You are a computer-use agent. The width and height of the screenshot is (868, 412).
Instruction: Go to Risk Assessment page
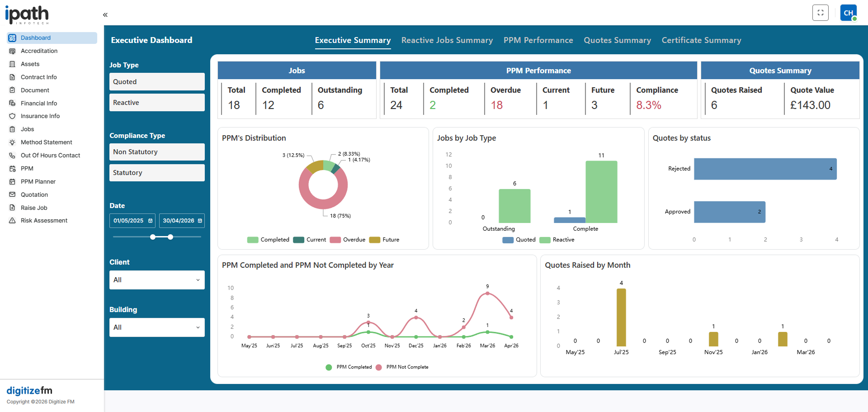click(52, 221)
